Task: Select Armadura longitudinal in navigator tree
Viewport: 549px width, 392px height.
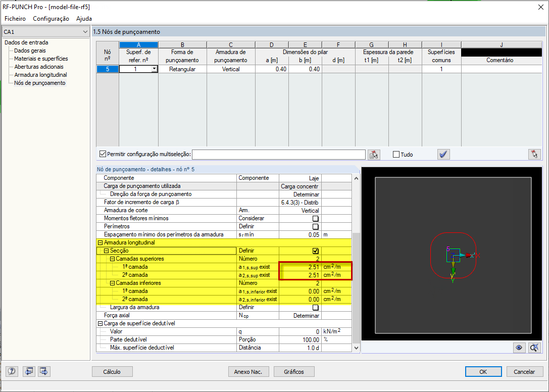Action: (40, 75)
